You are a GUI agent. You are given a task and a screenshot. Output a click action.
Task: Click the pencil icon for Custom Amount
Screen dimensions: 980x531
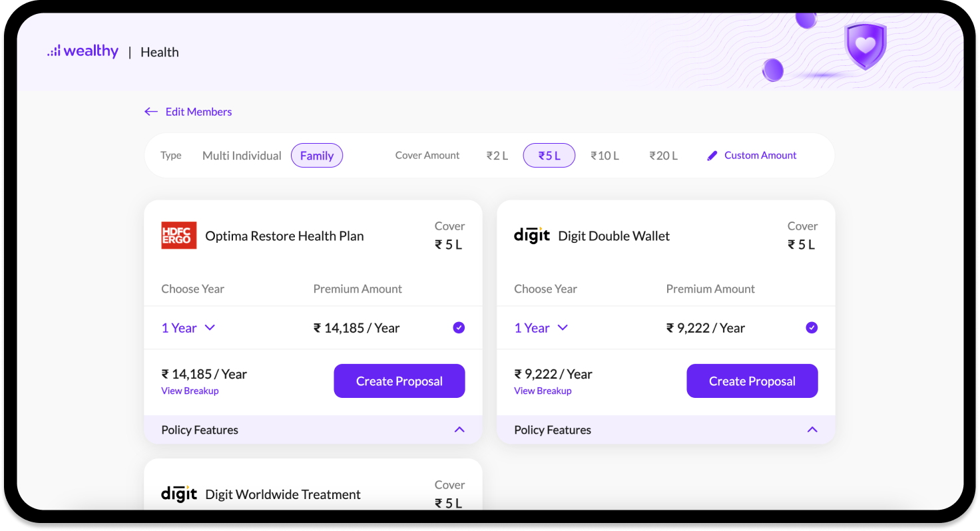[x=712, y=156]
